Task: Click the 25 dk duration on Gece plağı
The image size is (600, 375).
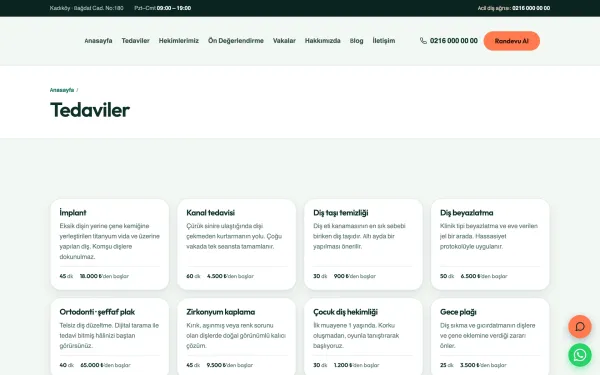Action: (x=447, y=365)
